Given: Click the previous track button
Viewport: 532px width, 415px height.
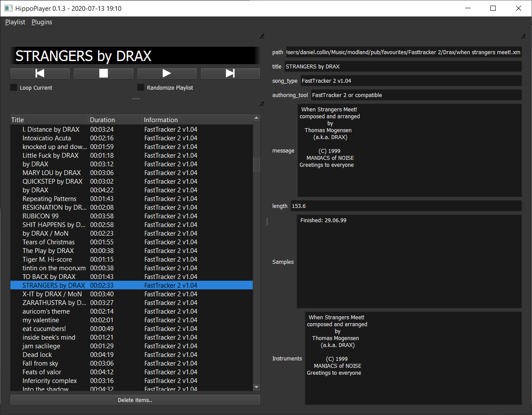Looking at the screenshot, I should [x=40, y=74].
